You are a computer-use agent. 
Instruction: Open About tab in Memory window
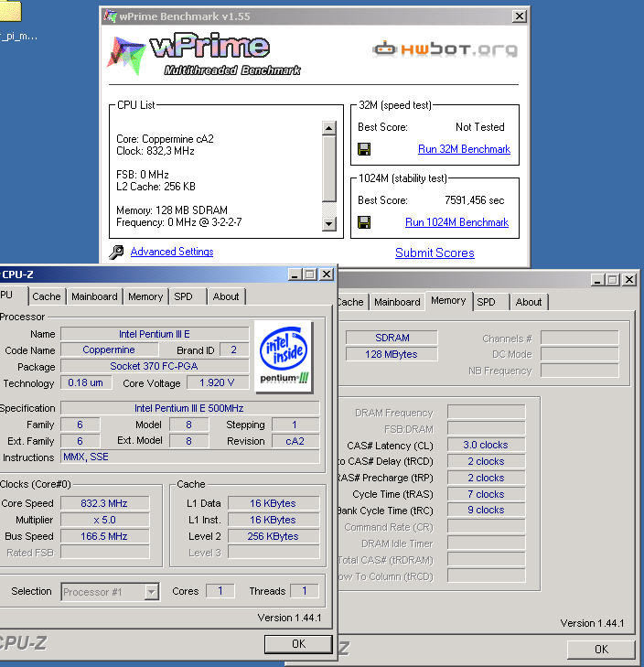529,302
